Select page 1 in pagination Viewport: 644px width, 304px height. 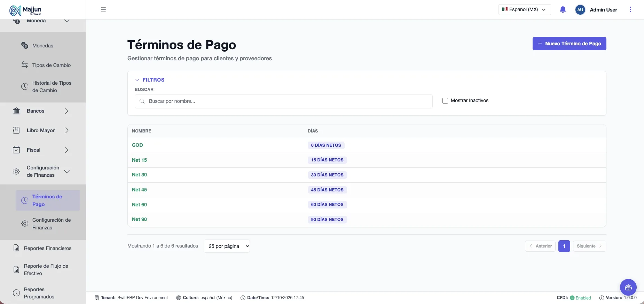coord(564,246)
